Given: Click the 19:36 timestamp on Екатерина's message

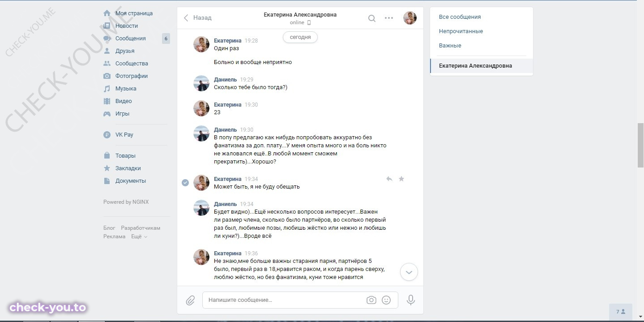Looking at the screenshot, I should click(x=251, y=253).
